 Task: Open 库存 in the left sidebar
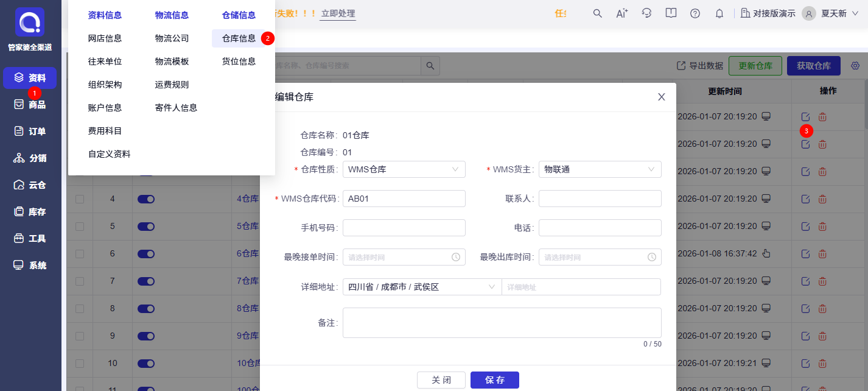[x=30, y=212]
